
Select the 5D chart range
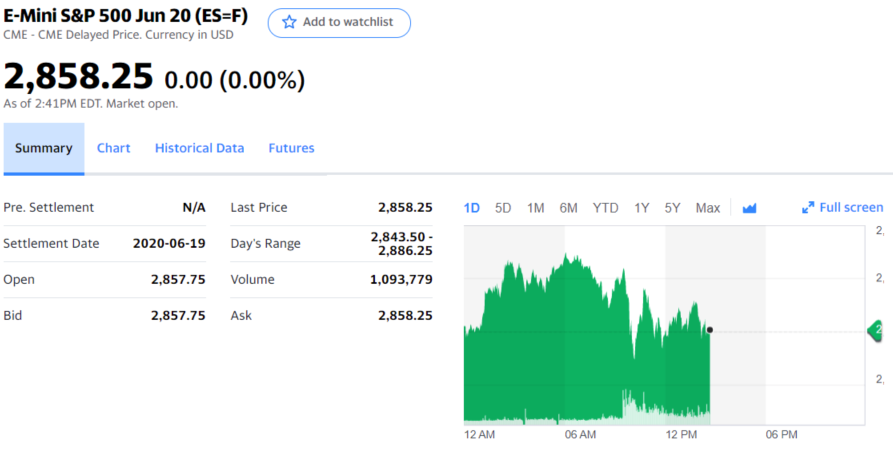click(503, 208)
